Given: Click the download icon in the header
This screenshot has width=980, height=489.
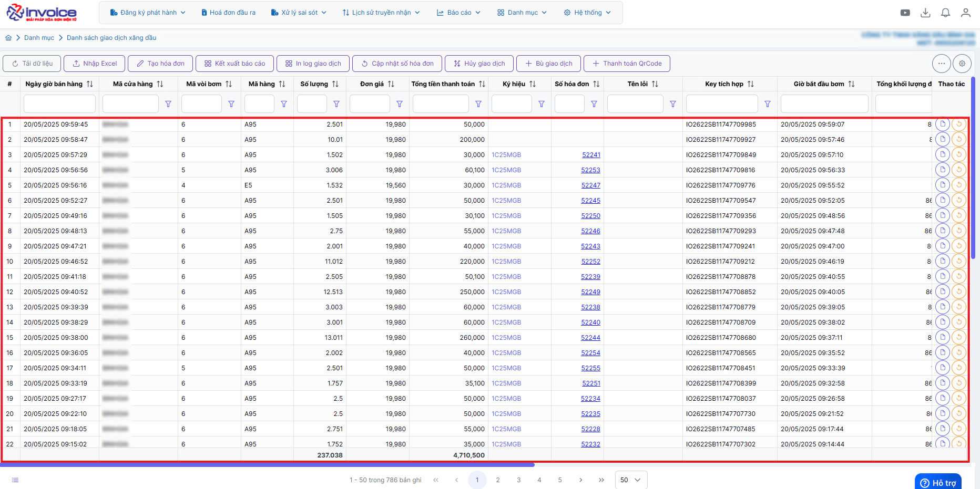Looking at the screenshot, I should [x=925, y=13].
